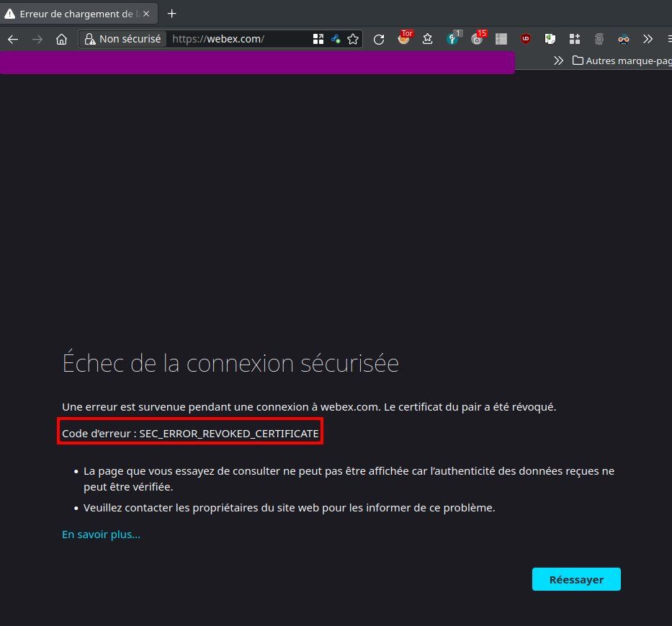The width and height of the screenshot is (672, 626).
Task: Click the bullet "Veuillez contacter les propriétaires du site"
Action: coord(290,508)
